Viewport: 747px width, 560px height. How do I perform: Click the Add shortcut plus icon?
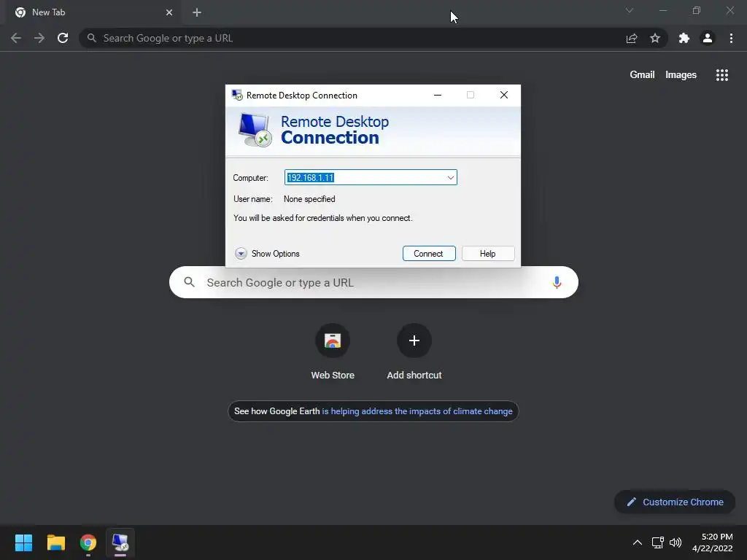pos(414,341)
